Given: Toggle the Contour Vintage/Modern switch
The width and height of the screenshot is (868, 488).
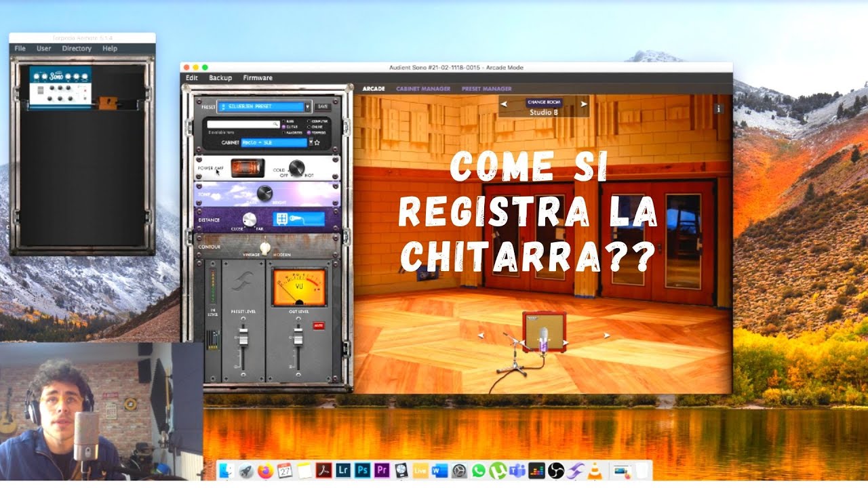Looking at the screenshot, I should coord(265,247).
